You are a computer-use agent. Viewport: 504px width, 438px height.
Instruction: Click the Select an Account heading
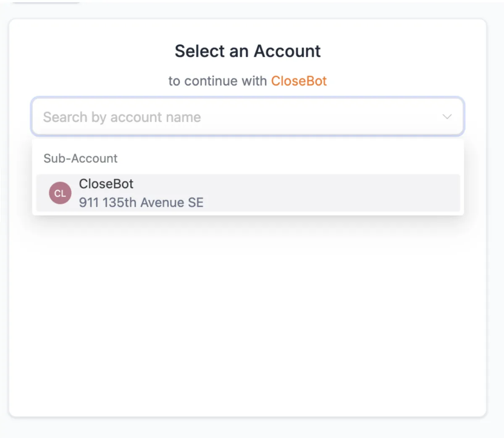248,51
